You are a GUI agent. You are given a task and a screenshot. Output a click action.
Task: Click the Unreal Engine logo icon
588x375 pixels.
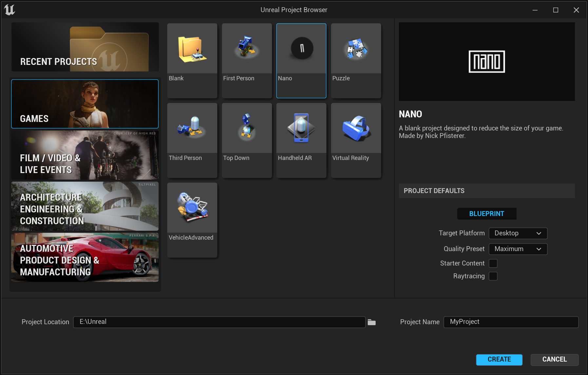10,10
